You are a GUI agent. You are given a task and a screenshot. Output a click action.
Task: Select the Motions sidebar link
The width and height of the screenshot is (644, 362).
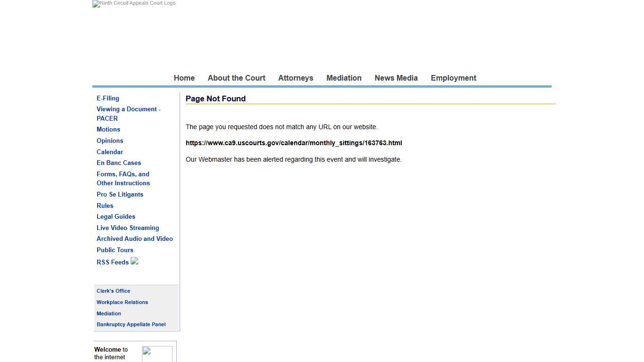point(108,129)
